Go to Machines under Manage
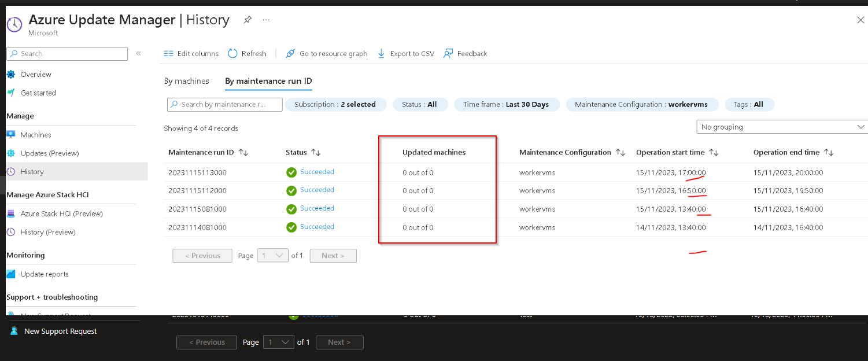This screenshot has height=361, width=868. click(36, 135)
